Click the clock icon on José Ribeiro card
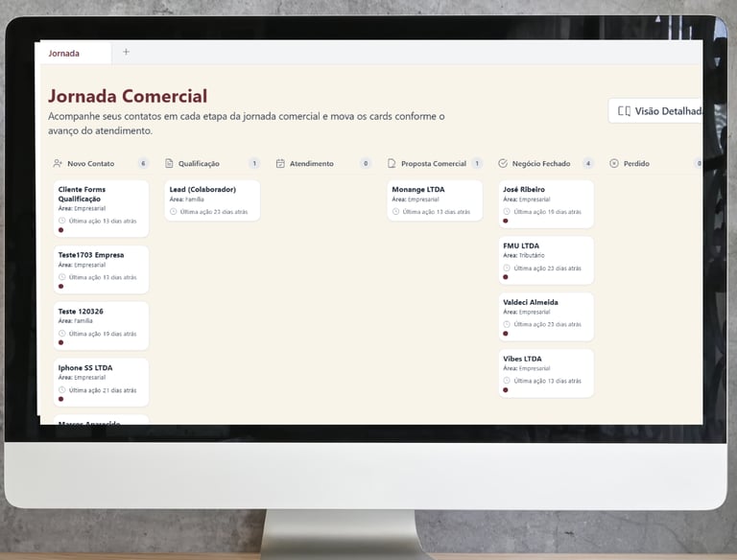The image size is (737, 560). pyautogui.click(x=507, y=211)
